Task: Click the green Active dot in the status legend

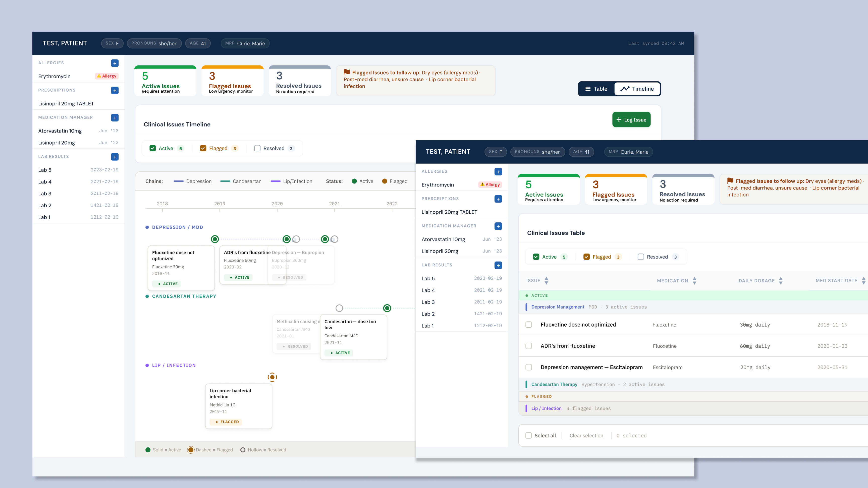Action: (x=354, y=181)
